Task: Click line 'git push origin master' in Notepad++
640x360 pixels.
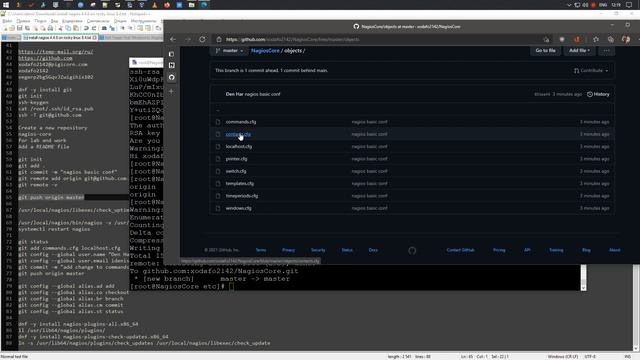Action: pyautogui.click(x=51, y=197)
